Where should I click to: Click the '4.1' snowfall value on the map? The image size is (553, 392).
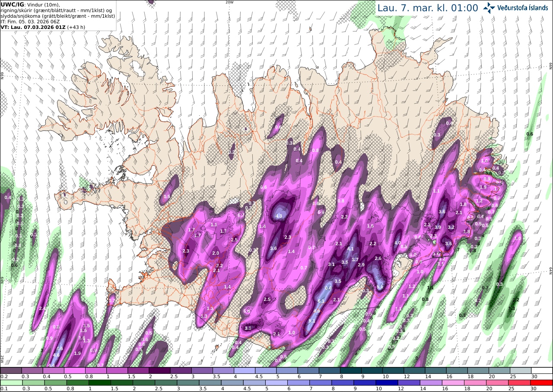coord(351,249)
